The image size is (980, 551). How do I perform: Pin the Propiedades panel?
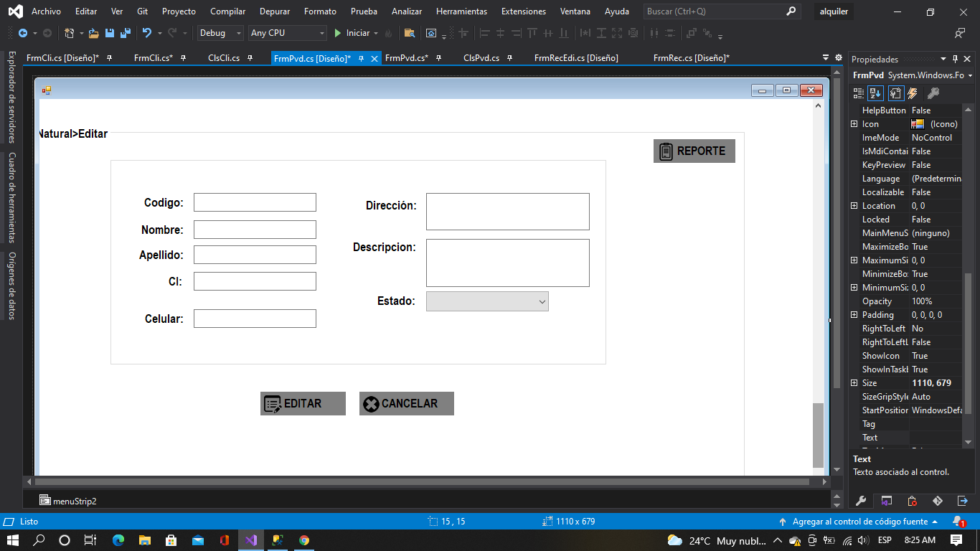click(955, 59)
